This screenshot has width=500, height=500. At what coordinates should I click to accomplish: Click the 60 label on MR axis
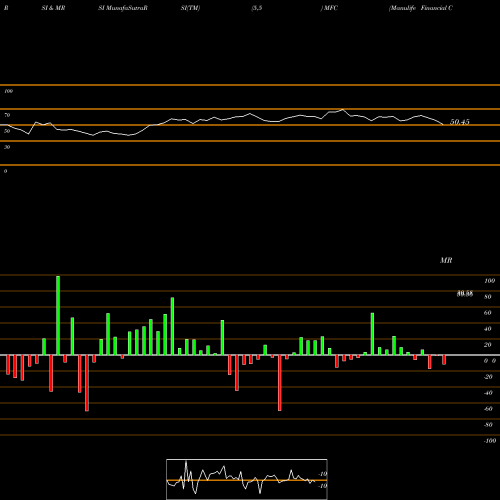[488, 313]
